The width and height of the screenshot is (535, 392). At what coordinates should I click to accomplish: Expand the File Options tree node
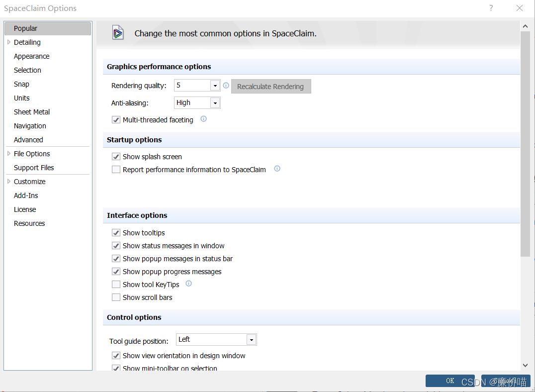click(x=9, y=154)
